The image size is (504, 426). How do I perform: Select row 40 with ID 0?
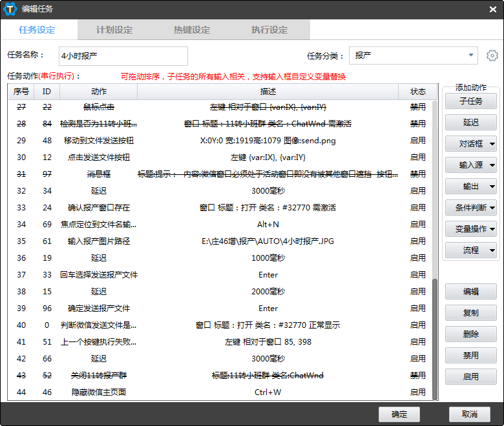tap(220, 325)
